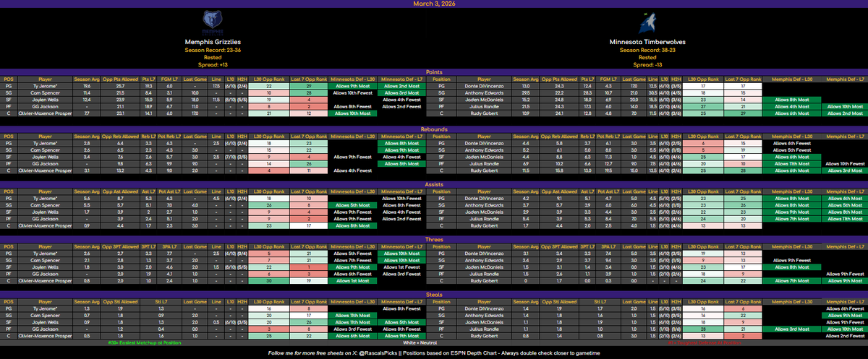Click the Threes section header

pos(434,239)
